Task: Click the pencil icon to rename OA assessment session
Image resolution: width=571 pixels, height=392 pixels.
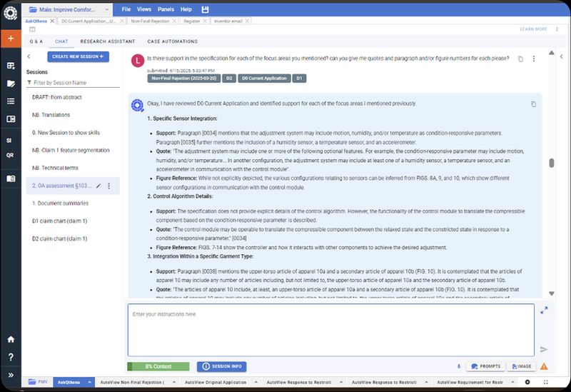Action: (98, 186)
